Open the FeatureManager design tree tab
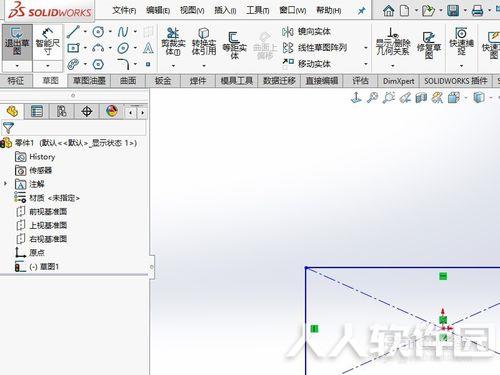Image resolution: width=500 pixels, height=375 pixels. pyautogui.click(x=12, y=111)
